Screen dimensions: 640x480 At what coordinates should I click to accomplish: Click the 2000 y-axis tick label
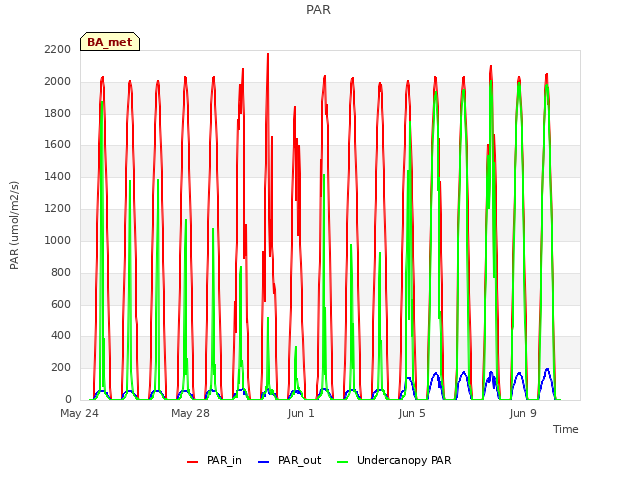58,81
